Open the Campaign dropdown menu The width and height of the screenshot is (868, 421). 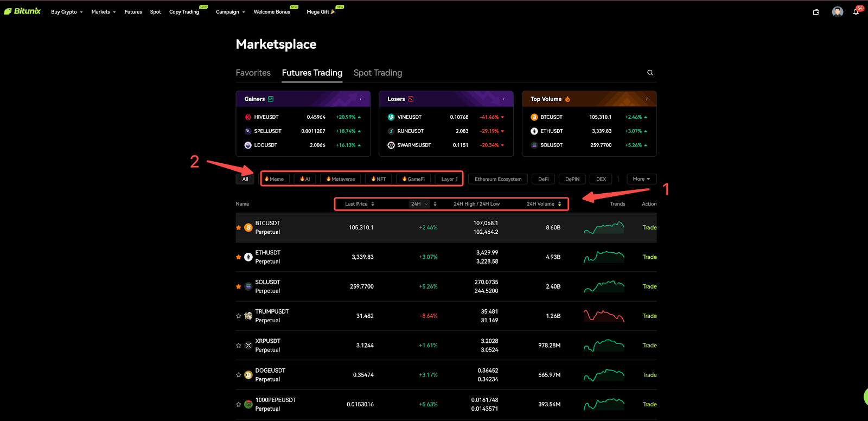[231, 12]
